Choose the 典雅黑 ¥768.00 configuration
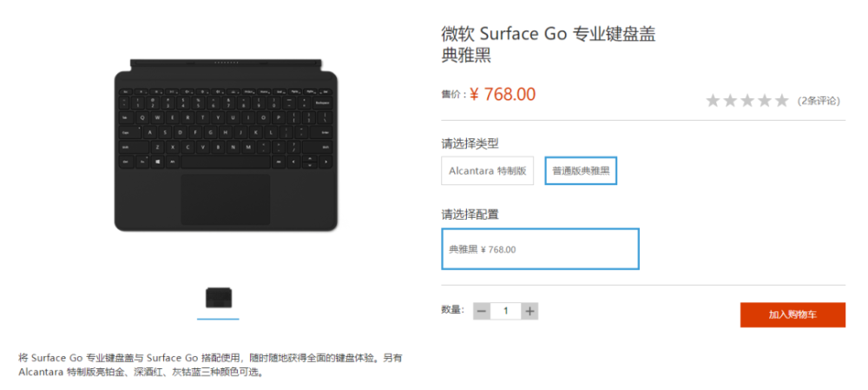The width and height of the screenshot is (868, 390). [x=540, y=249]
